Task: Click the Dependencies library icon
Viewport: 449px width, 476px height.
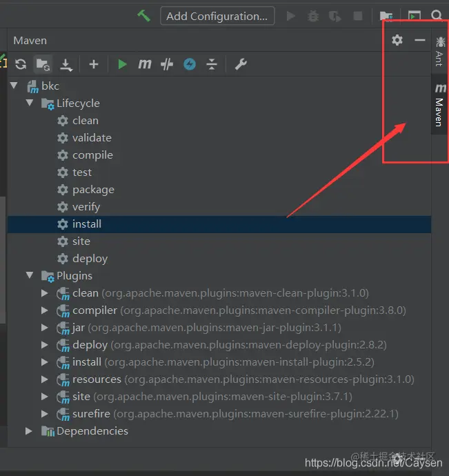Action: click(48, 431)
